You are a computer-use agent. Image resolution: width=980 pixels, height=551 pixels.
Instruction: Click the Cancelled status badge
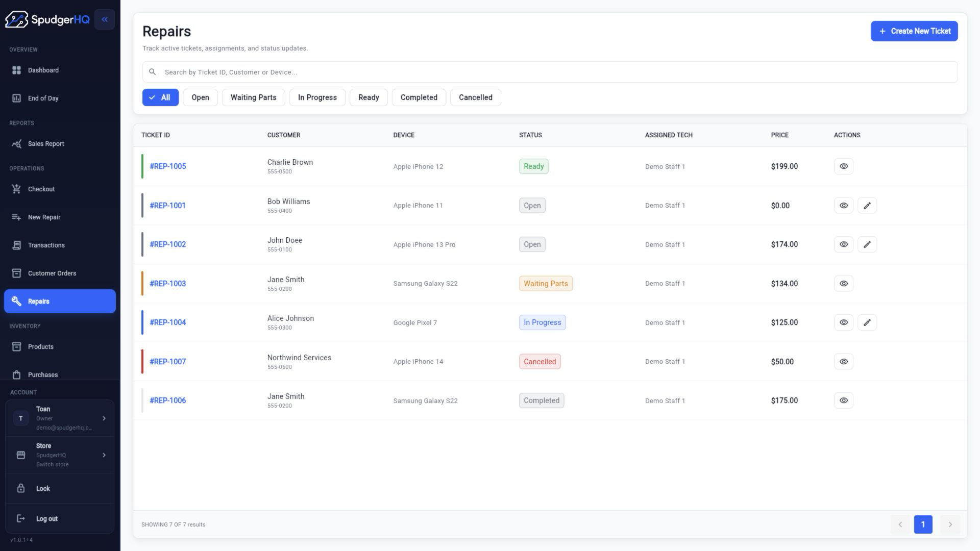(x=540, y=362)
